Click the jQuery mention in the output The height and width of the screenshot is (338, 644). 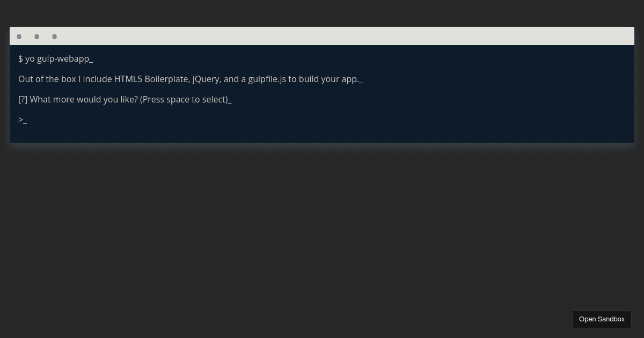click(x=205, y=79)
